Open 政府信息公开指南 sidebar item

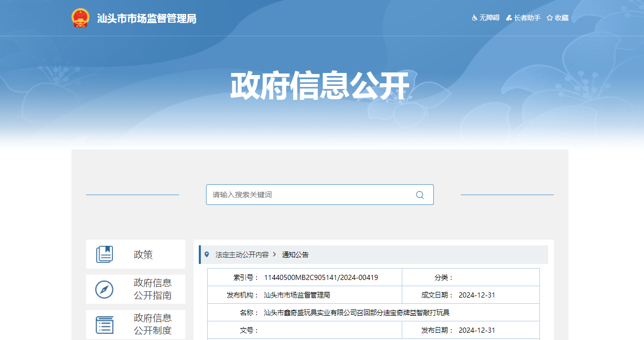point(153,289)
